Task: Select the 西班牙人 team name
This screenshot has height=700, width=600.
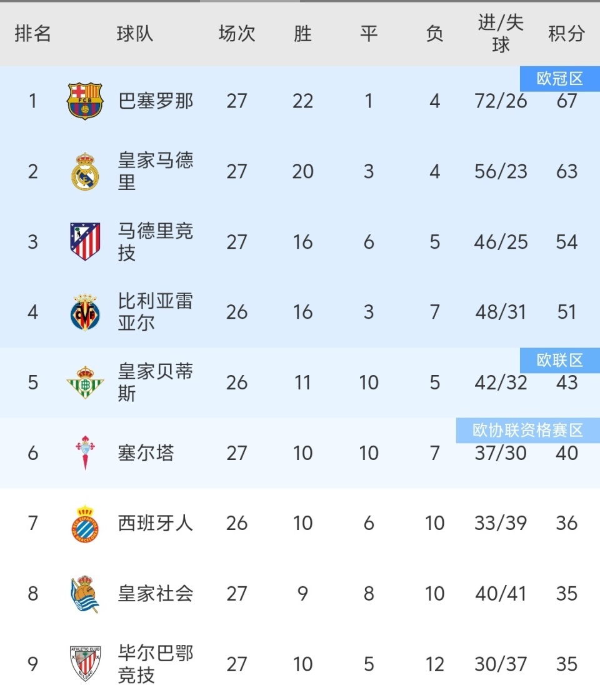Action: 156,523
